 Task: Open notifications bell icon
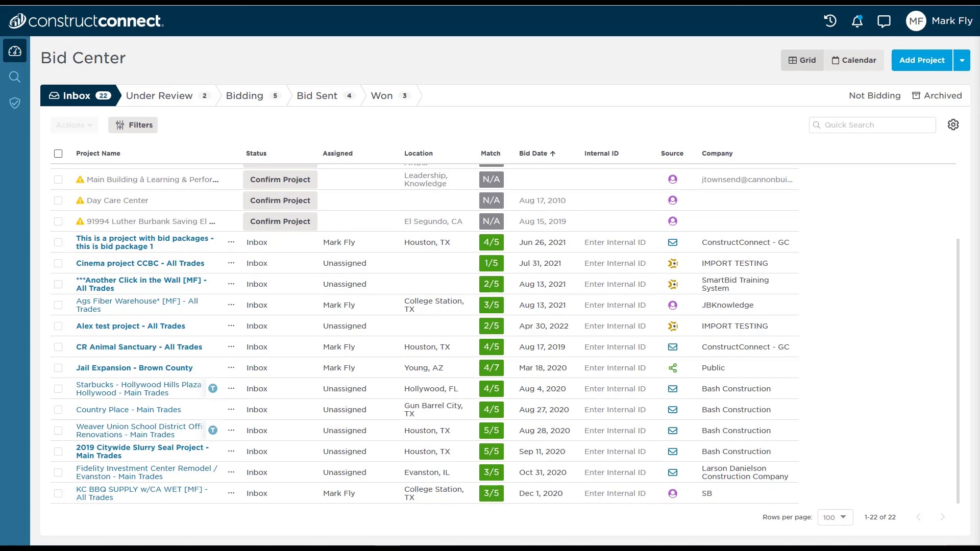[x=857, y=21]
